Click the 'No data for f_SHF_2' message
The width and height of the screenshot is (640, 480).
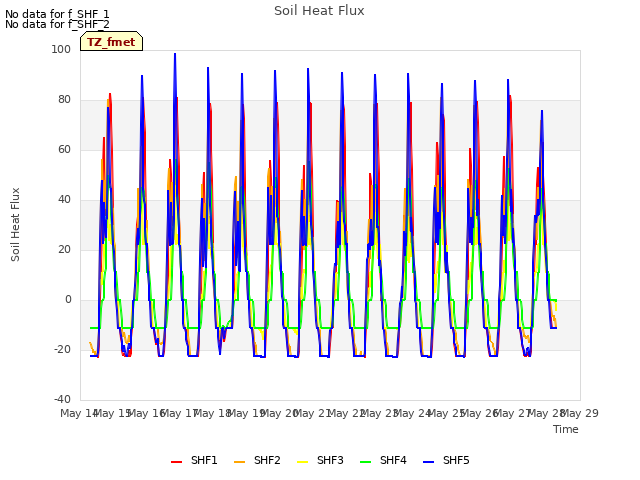click(57, 24)
